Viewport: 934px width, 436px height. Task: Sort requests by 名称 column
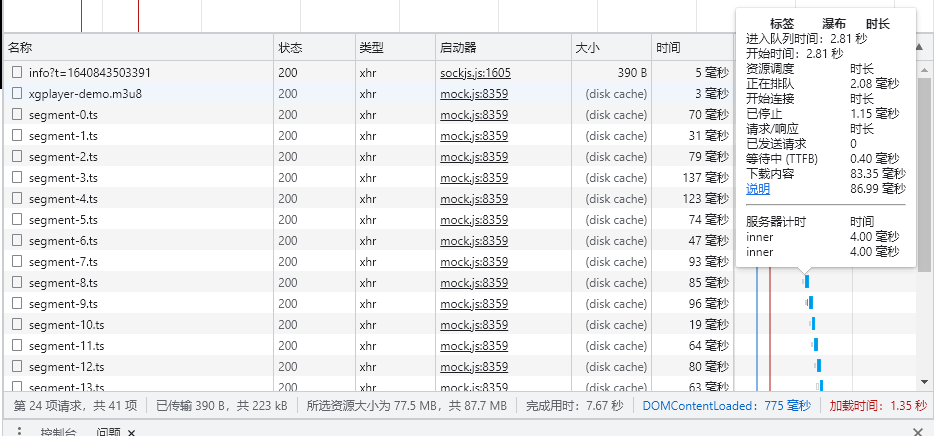pos(138,48)
